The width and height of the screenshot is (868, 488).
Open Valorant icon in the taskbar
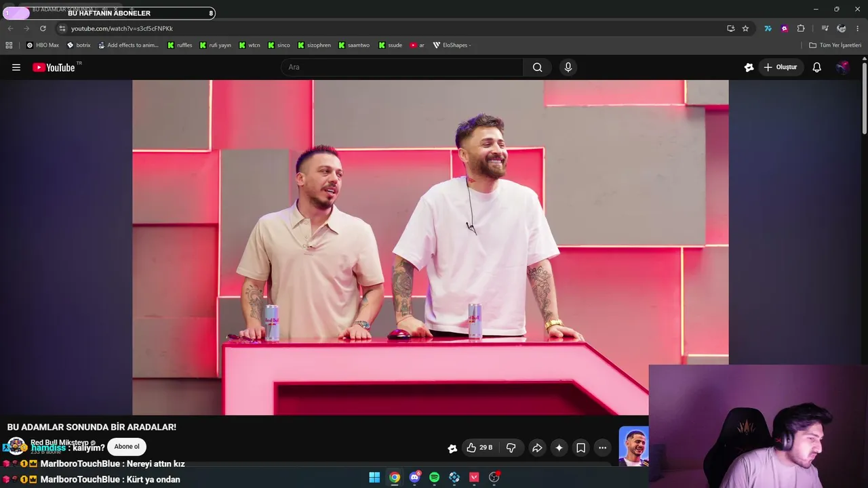[x=474, y=477]
